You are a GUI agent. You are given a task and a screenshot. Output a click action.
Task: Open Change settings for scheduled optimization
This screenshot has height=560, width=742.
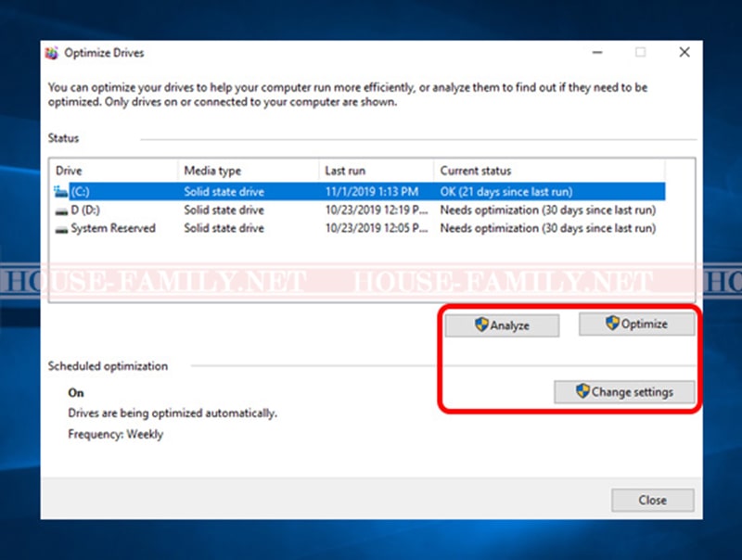[x=624, y=391]
